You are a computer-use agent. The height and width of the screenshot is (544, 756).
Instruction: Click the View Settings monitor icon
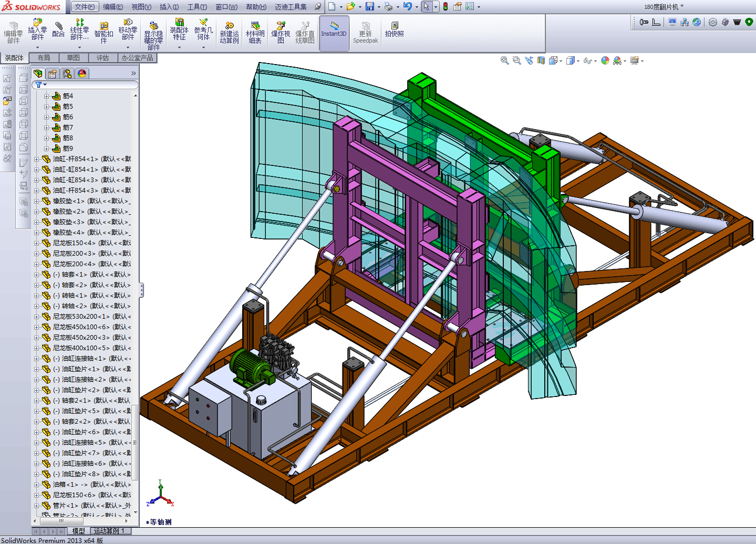coord(634,60)
